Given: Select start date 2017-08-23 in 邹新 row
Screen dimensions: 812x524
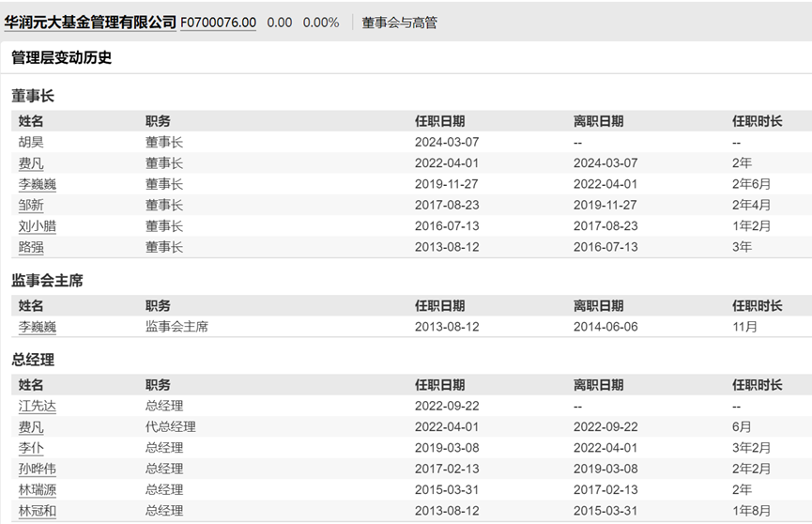Looking at the screenshot, I should coord(447,206).
